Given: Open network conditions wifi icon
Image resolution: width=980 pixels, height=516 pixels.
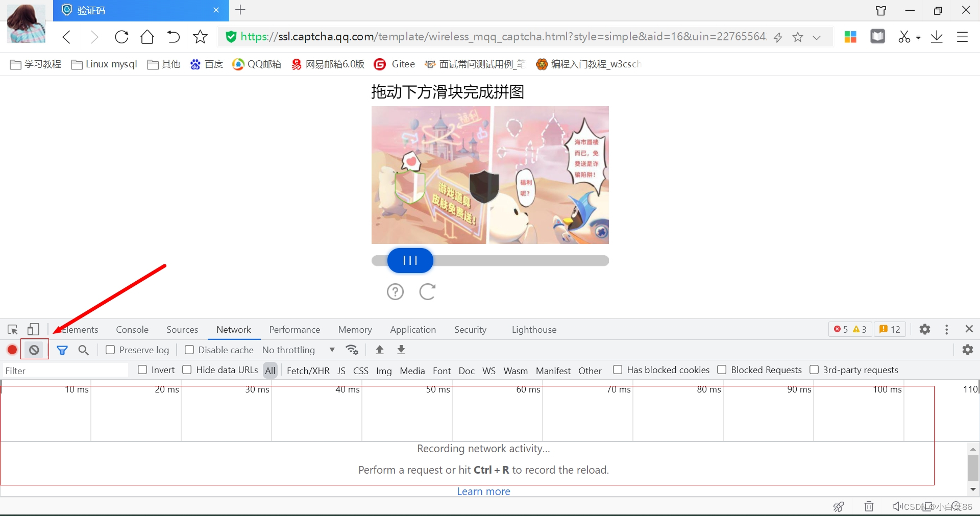Looking at the screenshot, I should click(352, 350).
